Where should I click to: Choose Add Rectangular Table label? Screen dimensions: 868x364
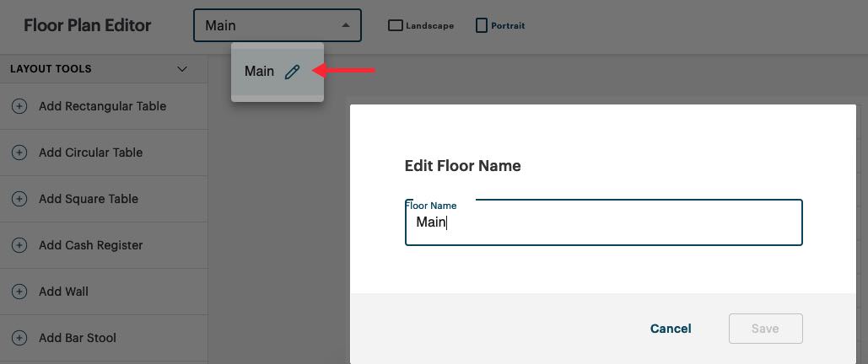click(x=102, y=106)
